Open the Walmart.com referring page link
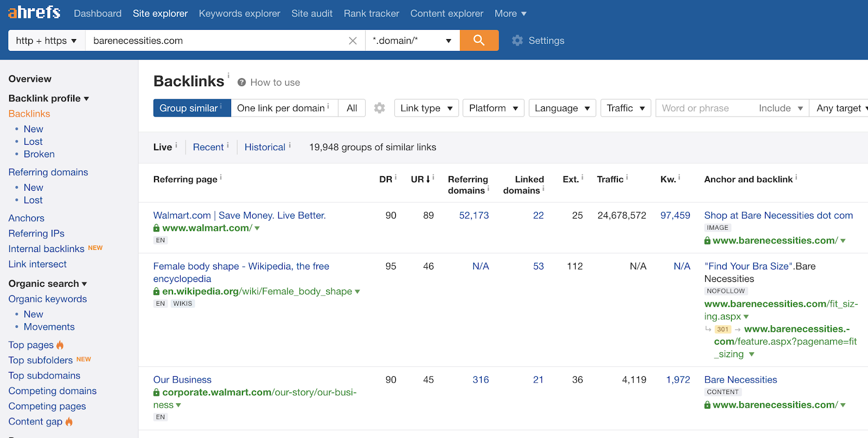 coord(239,215)
